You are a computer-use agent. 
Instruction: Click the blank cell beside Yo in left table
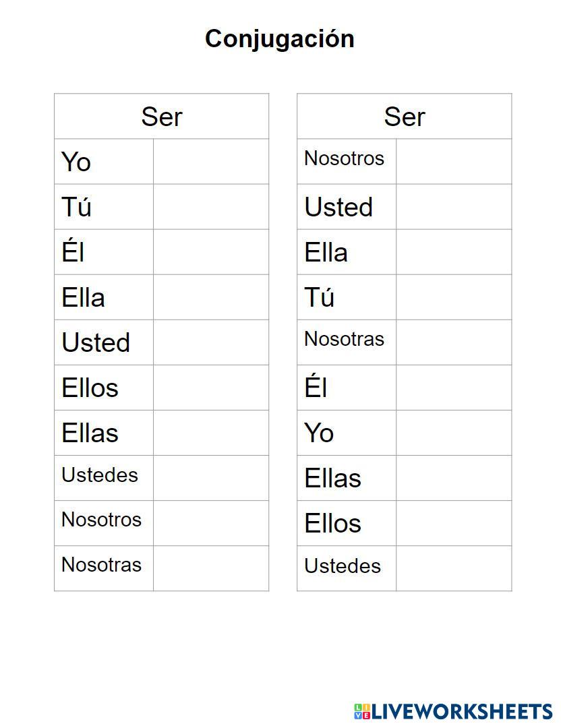(211, 162)
